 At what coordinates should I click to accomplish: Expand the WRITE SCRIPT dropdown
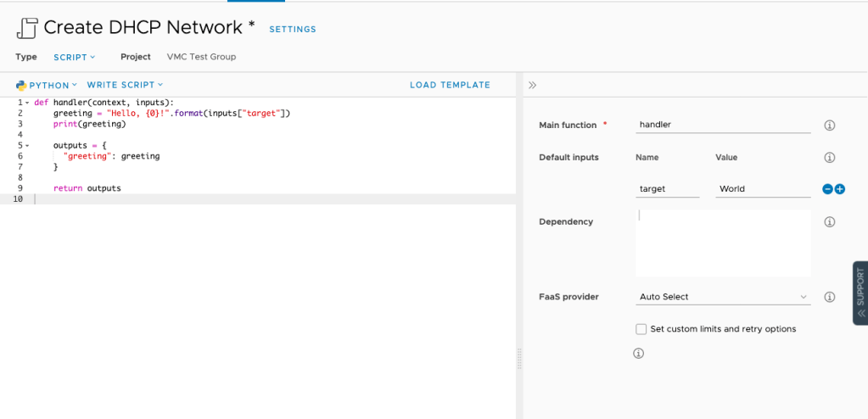point(125,85)
